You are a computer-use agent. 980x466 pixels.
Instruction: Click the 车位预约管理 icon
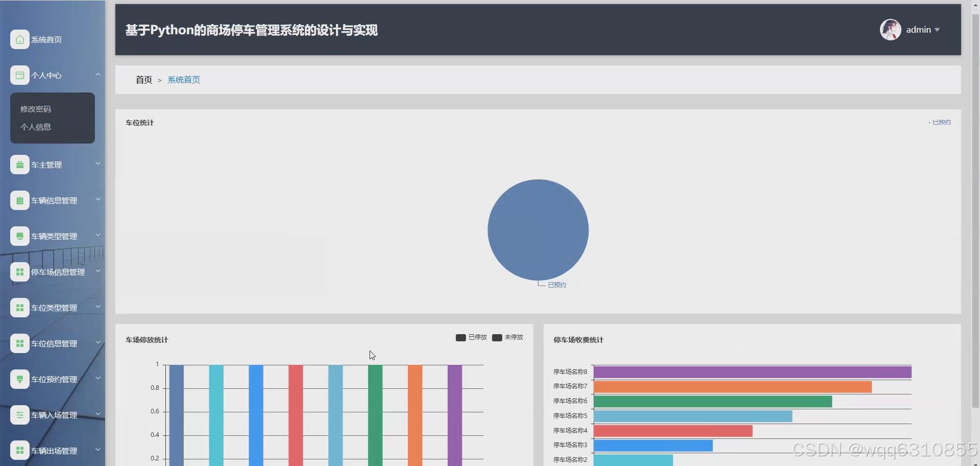(x=19, y=379)
